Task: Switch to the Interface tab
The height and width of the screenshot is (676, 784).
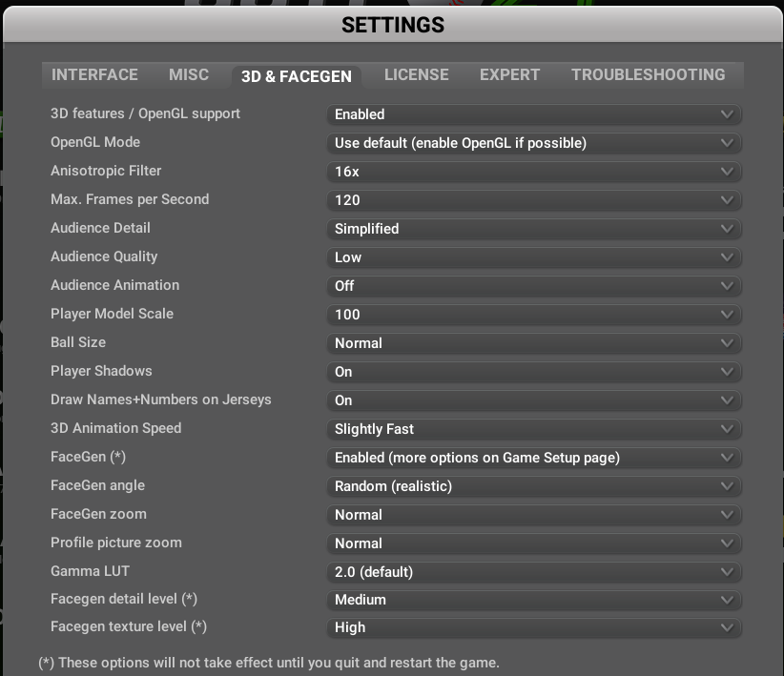Action: 93,74
